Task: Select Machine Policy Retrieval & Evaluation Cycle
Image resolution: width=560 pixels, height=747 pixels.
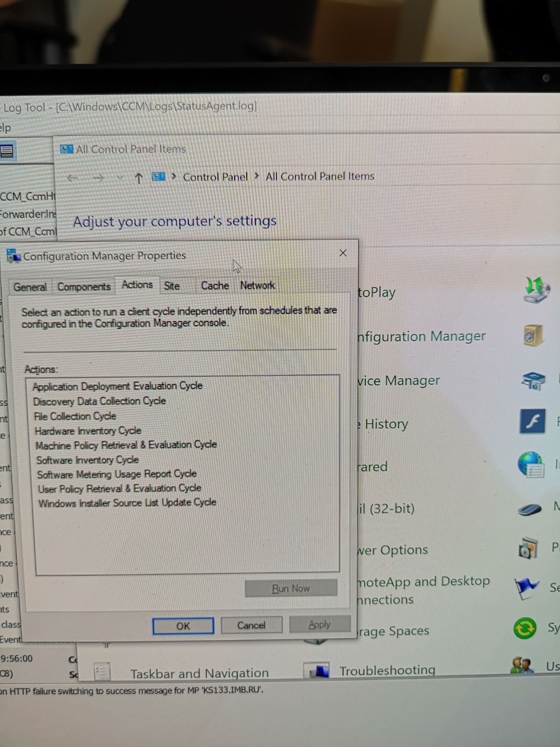Action: pos(126,445)
